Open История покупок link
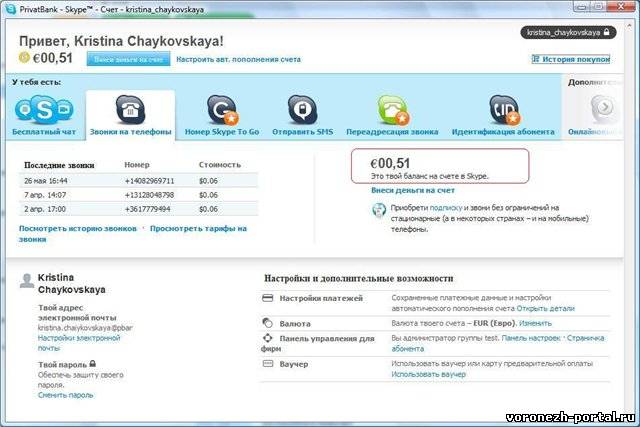The image size is (640, 427). (x=571, y=59)
